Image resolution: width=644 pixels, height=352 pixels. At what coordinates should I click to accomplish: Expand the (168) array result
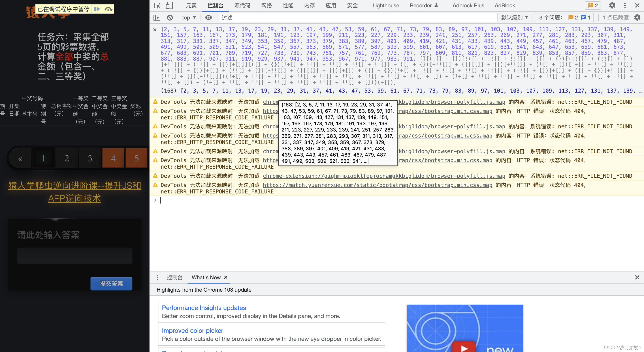tap(169, 91)
